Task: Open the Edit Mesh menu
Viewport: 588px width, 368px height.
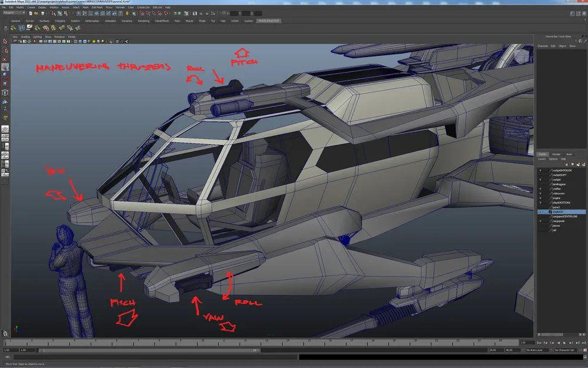Action: pos(96,7)
